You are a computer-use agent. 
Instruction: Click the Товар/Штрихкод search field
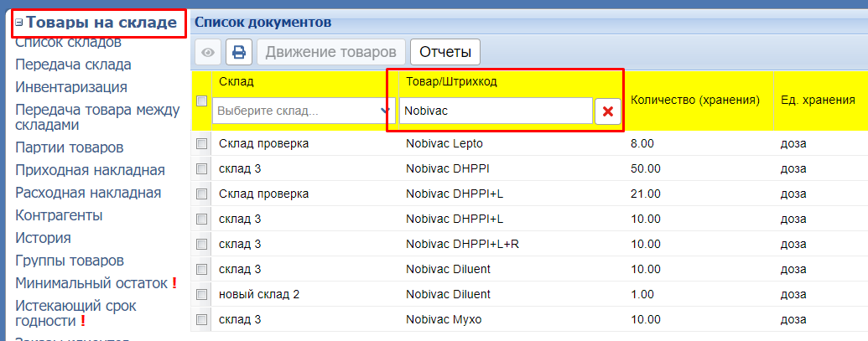pos(493,111)
